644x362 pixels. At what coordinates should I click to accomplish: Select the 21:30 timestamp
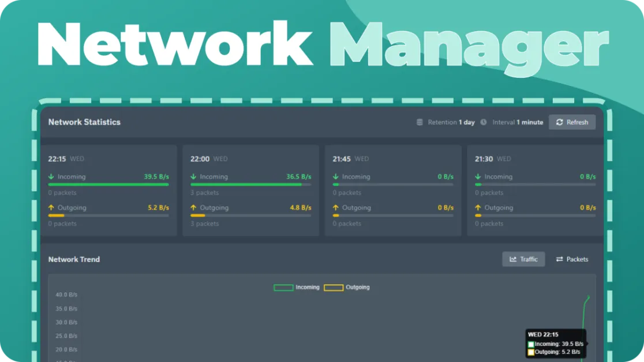(484, 159)
